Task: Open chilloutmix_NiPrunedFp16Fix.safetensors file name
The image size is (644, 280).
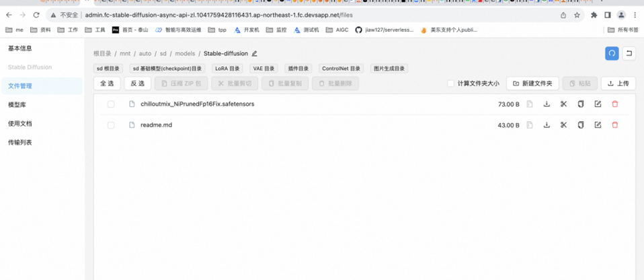Action: (198, 104)
